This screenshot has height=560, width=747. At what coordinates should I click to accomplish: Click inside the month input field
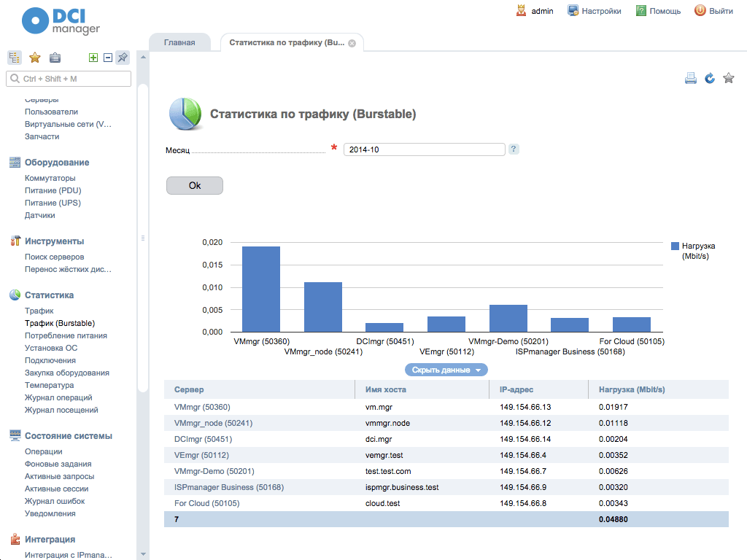click(x=424, y=149)
